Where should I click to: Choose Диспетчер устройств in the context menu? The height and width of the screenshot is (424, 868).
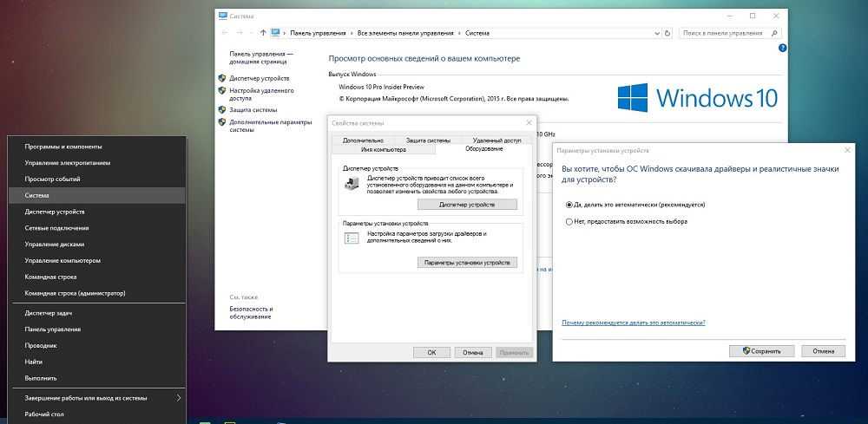tap(97, 212)
